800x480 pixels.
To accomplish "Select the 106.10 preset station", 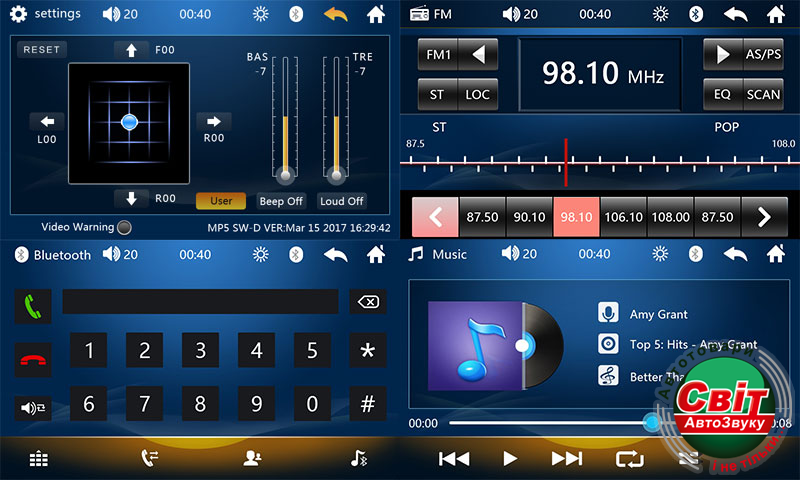I will (624, 217).
